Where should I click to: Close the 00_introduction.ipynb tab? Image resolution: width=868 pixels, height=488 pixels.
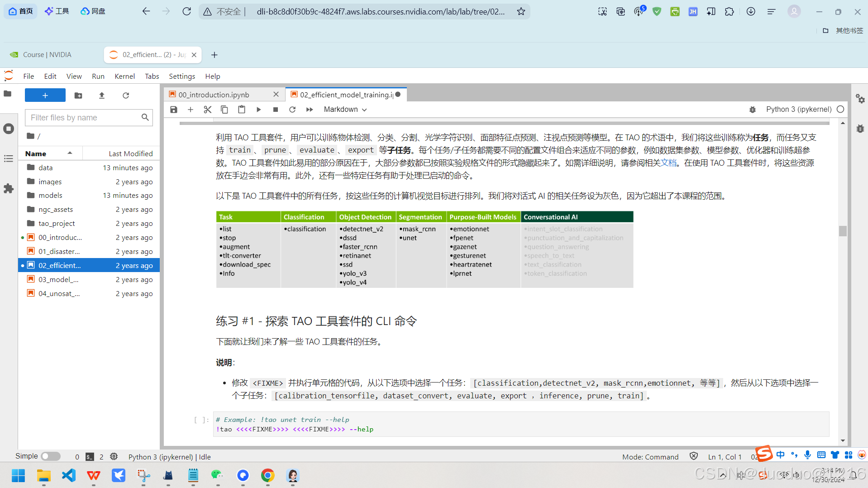pyautogui.click(x=276, y=95)
